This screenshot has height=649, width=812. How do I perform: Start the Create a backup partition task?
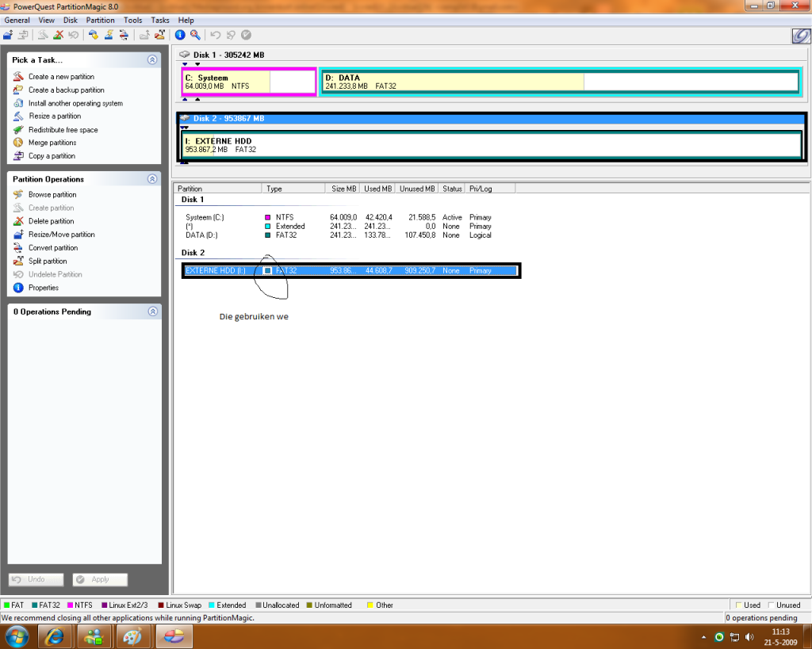pyautogui.click(x=67, y=90)
